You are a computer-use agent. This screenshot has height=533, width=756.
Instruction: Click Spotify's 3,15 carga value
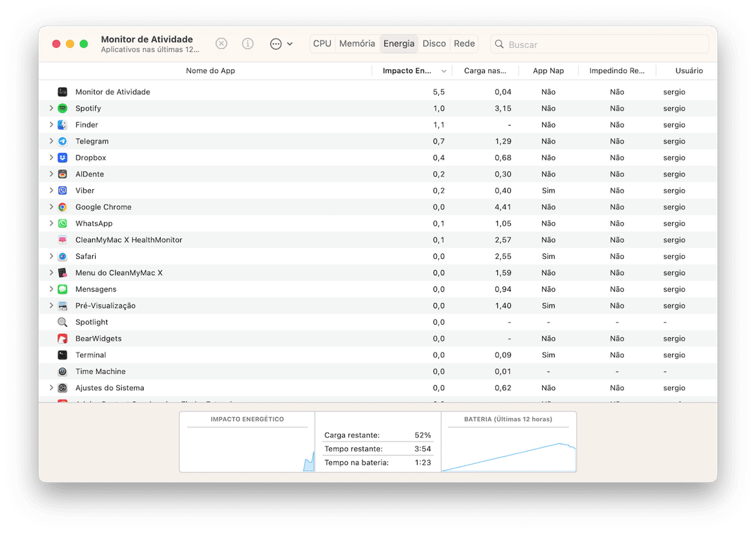coord(502,108)
